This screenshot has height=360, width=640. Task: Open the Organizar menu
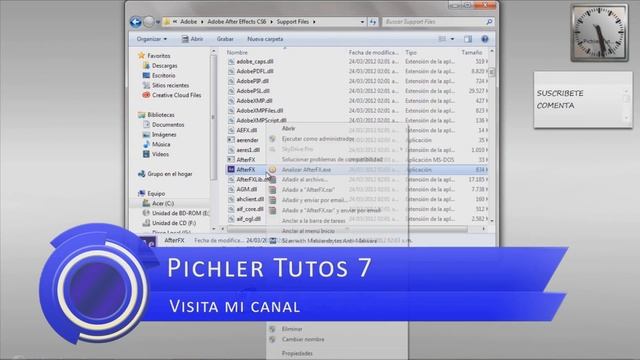click(x=151, y=39)
